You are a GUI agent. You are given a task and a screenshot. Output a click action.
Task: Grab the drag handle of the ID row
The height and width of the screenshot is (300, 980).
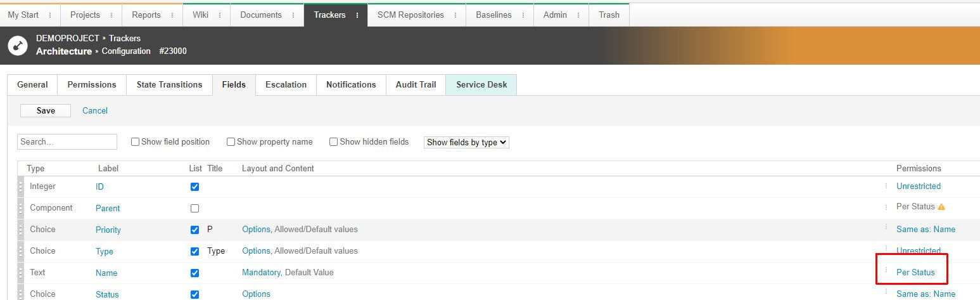(x=21, y=187)
